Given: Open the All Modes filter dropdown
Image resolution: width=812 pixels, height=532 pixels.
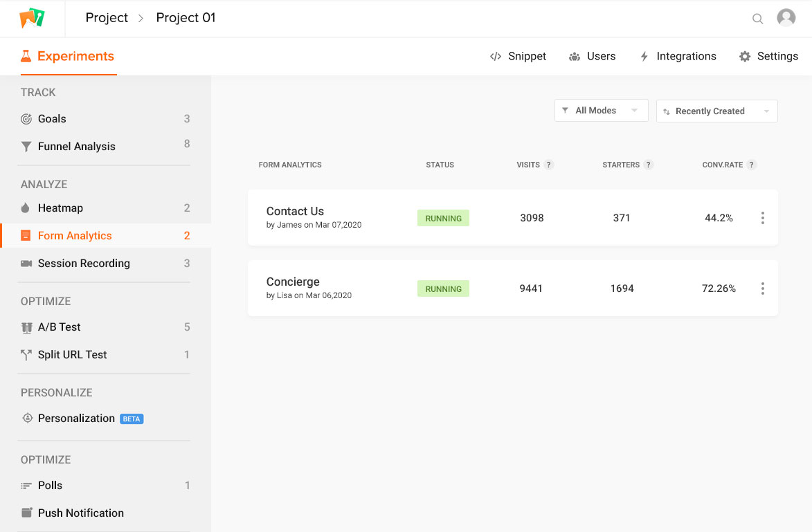Looking at the screenshot, I should 601,111.
